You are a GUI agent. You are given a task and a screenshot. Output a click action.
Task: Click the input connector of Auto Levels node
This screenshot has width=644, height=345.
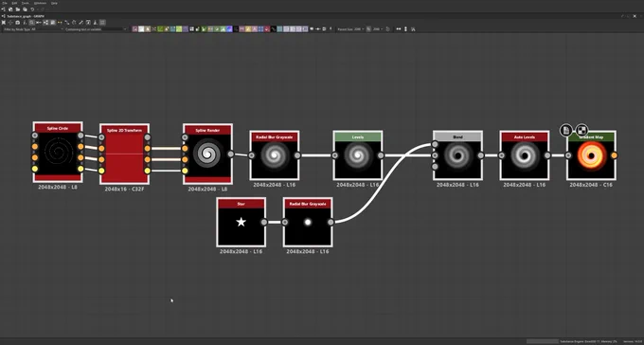tap(502, 155)
